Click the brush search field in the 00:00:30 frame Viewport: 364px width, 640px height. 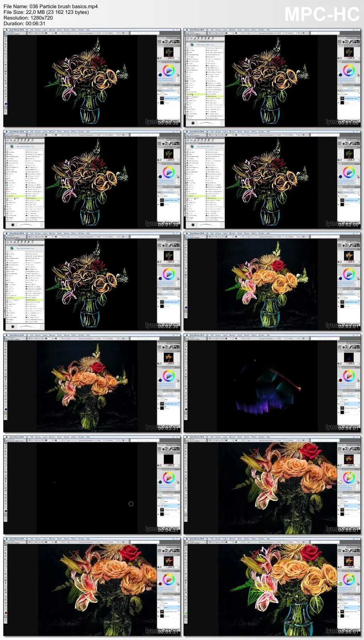(145, 33)
